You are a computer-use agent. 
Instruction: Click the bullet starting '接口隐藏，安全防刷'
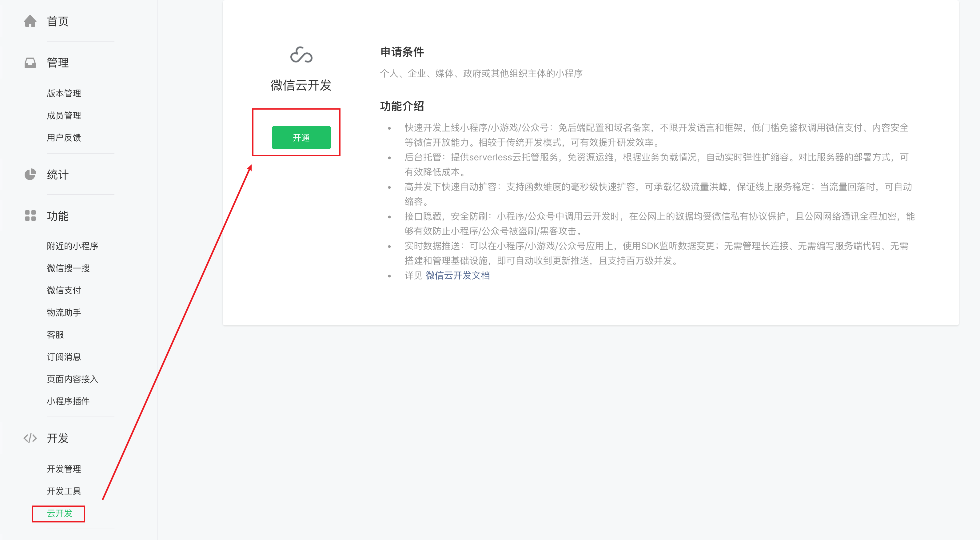[x=660, y=224]
